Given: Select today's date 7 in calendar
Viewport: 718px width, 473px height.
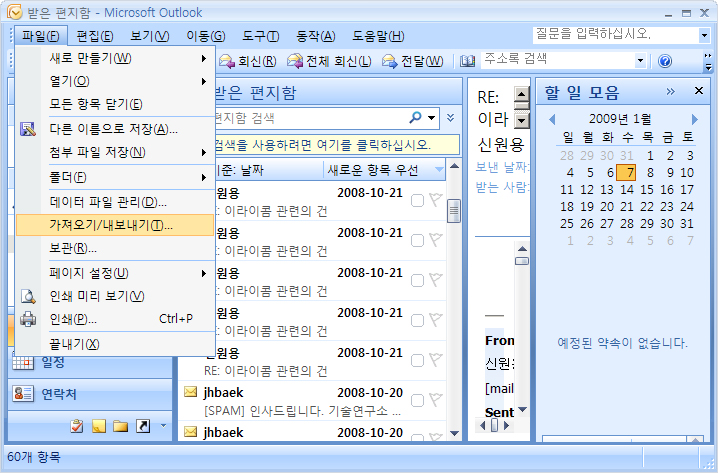Looking at the screenshot, I should click(626, 173).
